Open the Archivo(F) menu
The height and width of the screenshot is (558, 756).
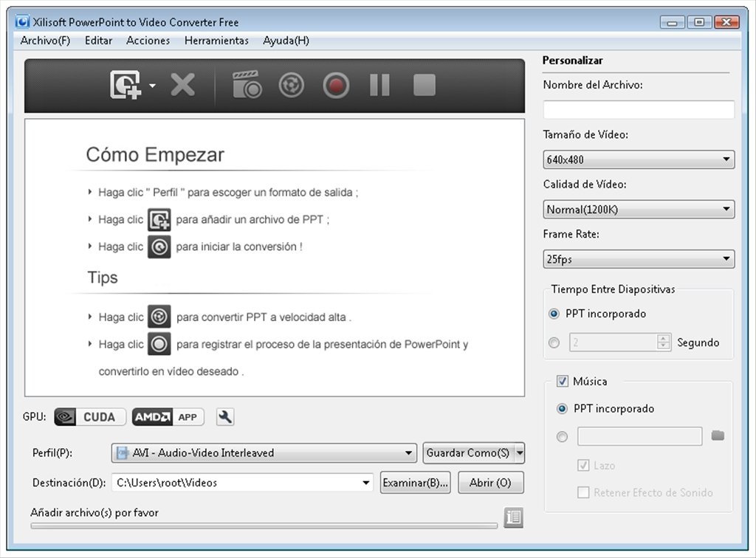(x=45, y=41)
